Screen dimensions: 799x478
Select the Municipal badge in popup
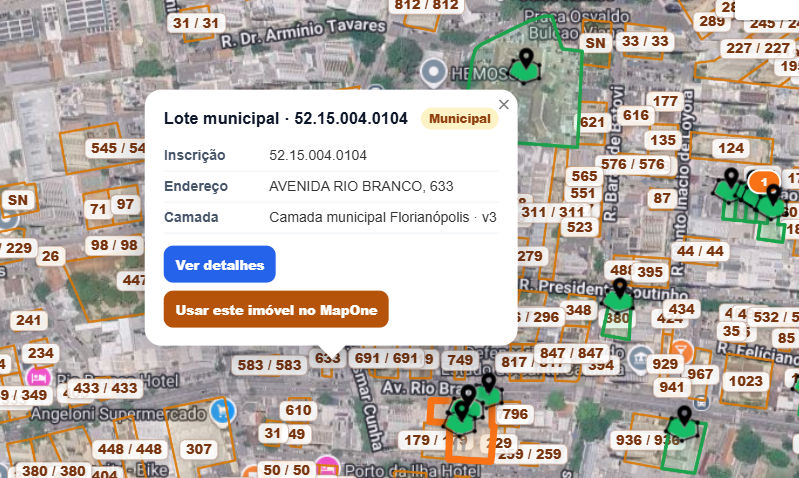coord(460,119)
